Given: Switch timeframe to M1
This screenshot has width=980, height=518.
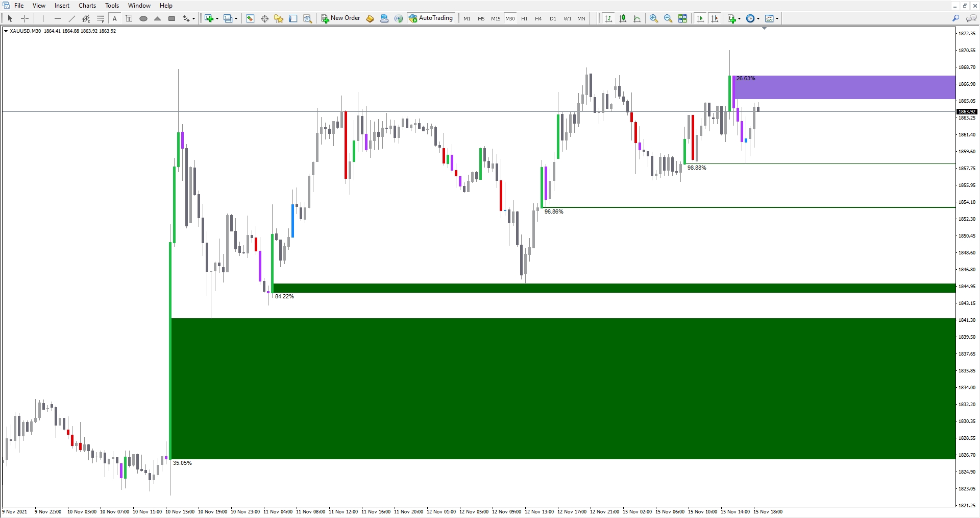Looking at the screenshot, I should (467, 18).
